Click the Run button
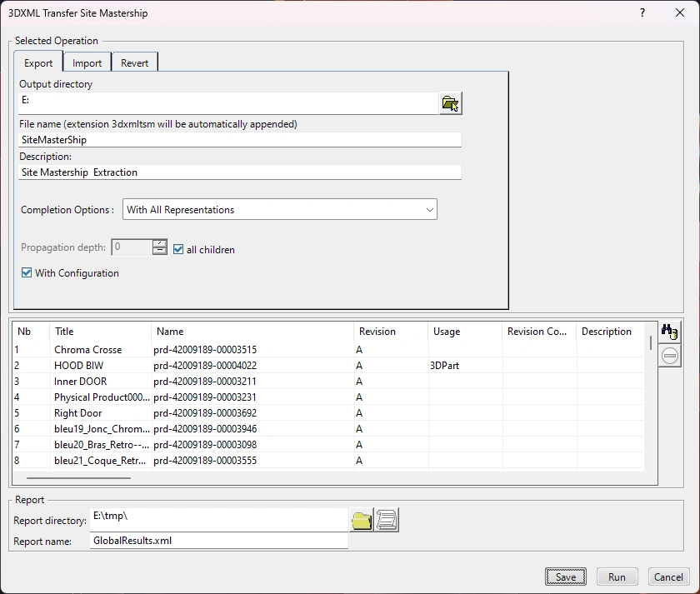Screen dimensions: 700x594 [x=617, y=577]
